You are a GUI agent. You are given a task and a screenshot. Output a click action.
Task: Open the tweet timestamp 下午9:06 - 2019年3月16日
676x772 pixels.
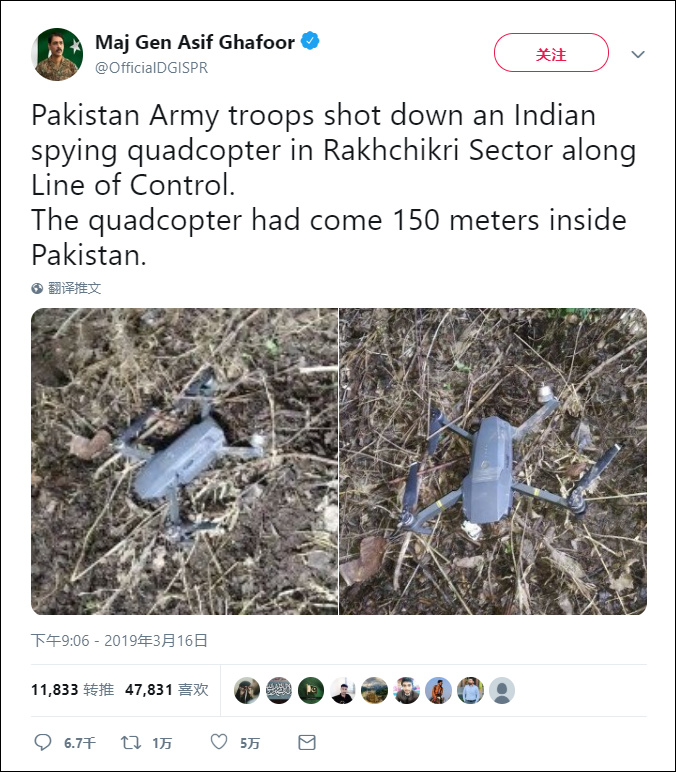pos(119,640)
